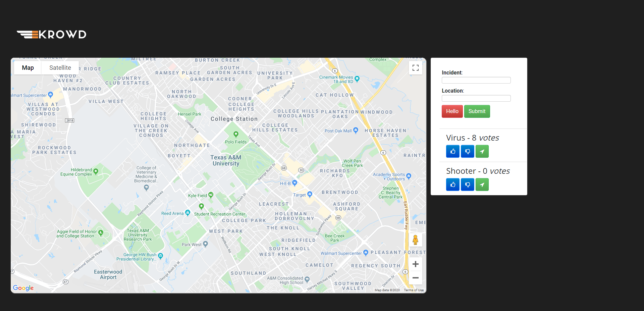Click the 'Virus - 8 votes' heading
Image resolution: width=644 pixels, height=311 pixels.
pos(473,138)
